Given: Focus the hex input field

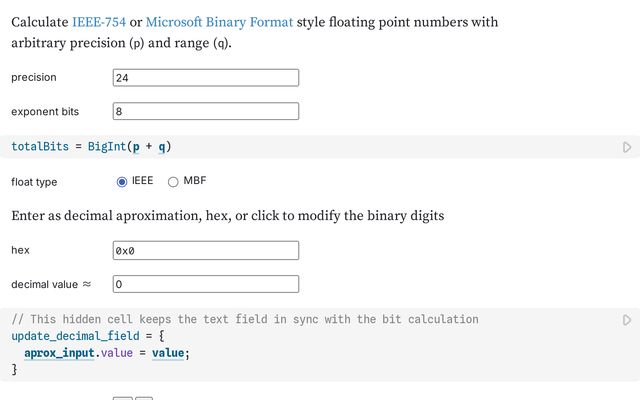Looking at the screenshot, I should click(206, 250).
